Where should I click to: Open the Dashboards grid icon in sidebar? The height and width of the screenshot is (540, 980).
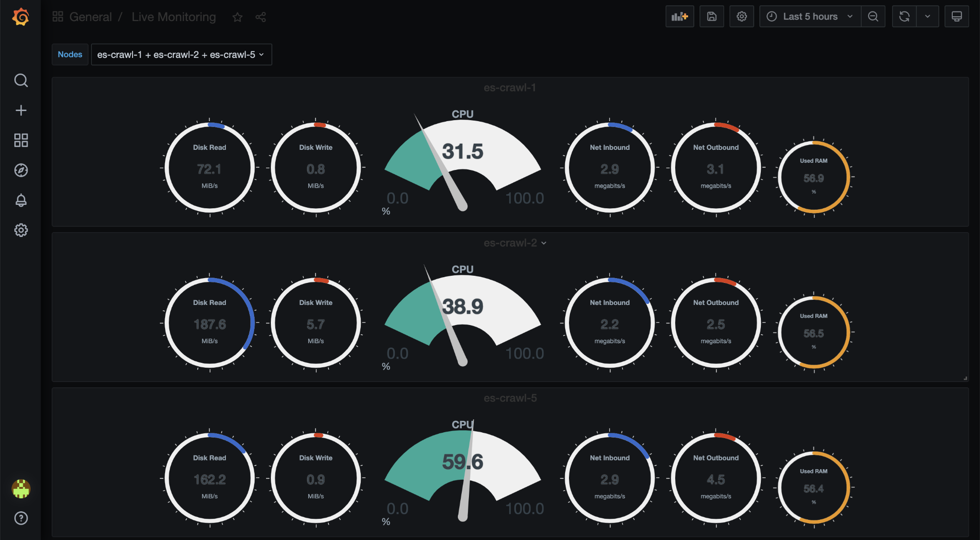(x=21, y=140)
